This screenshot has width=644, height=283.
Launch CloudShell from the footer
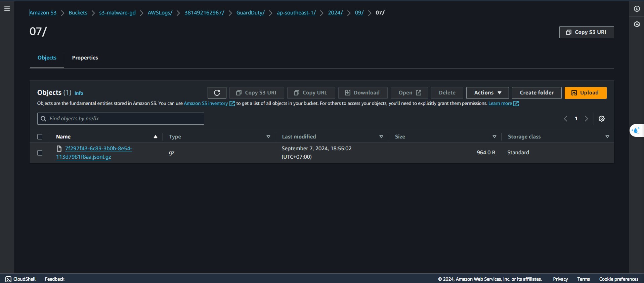(20, 279)
